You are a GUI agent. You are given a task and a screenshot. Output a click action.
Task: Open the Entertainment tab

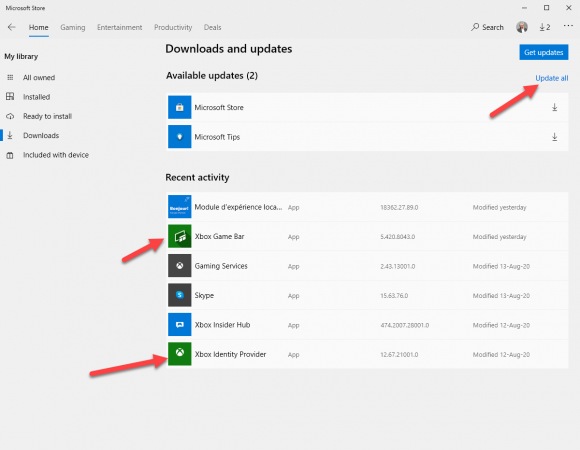click(x=119, y=27)
